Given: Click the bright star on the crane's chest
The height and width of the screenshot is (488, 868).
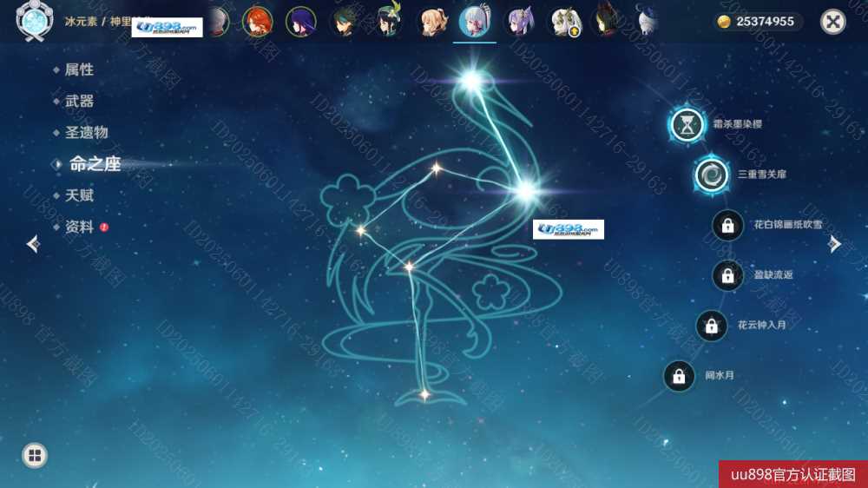Looking at the screenshot, I should point(525,192).
